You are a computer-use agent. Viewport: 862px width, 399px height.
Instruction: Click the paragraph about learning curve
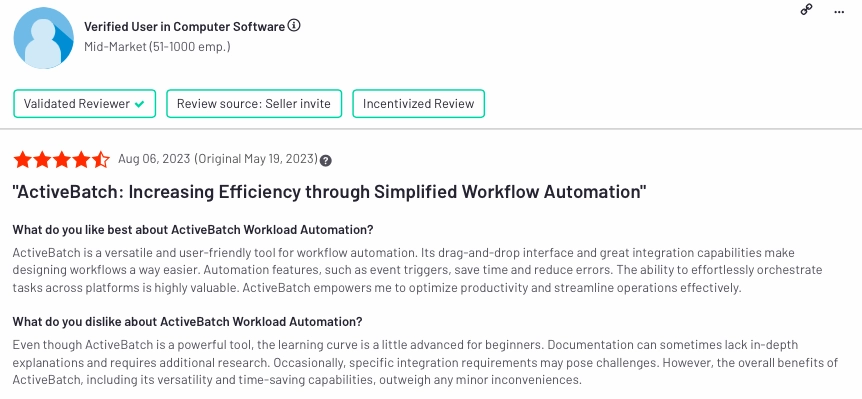tap(425, 363)
